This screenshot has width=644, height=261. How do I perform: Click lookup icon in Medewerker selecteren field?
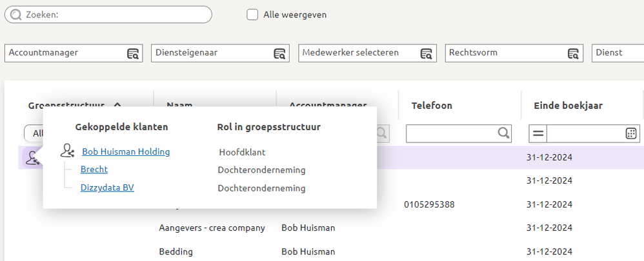click(x=427, y=53)
